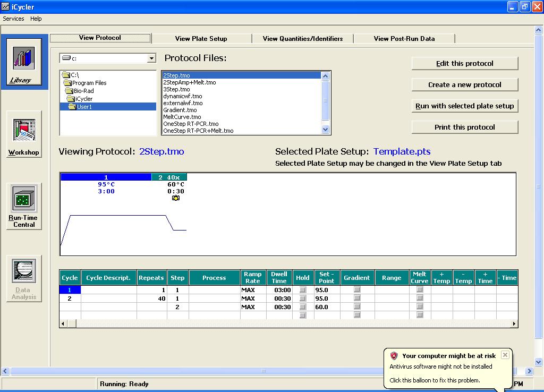Screen dimensions: 544x392
Task: Switch to View Plate Setup tab
Action: [x=201, y=38]
